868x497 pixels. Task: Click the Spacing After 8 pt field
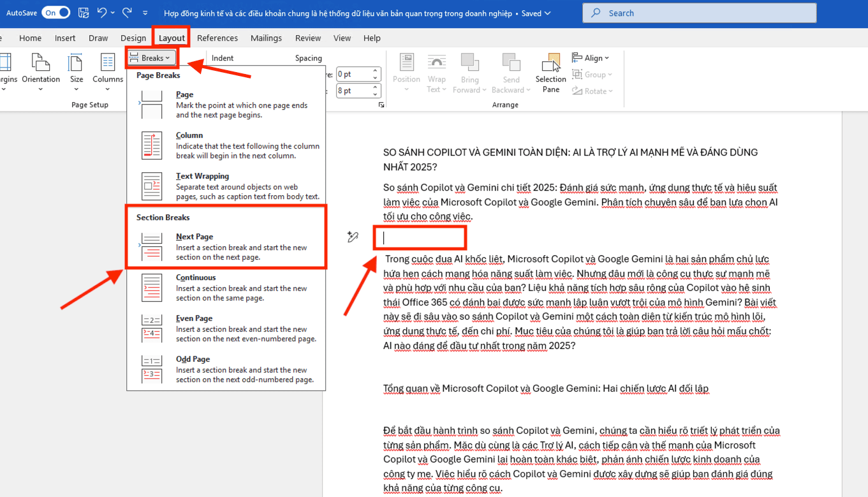pos(353,91)
